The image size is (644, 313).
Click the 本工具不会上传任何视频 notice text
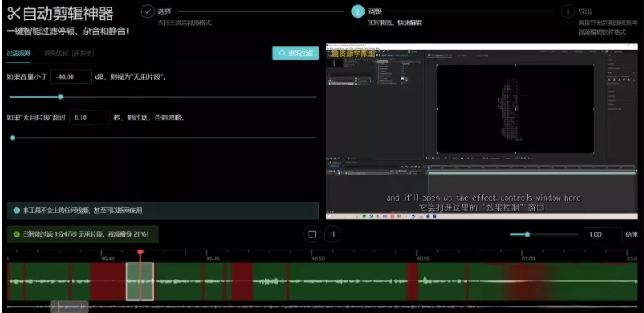coord(82,211)
